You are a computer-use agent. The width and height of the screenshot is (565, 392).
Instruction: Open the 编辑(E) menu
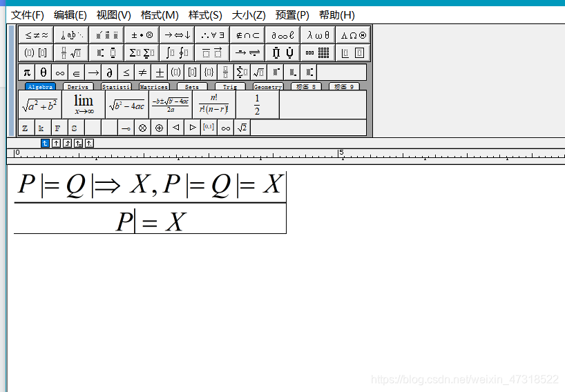click(x=70, y=15)
